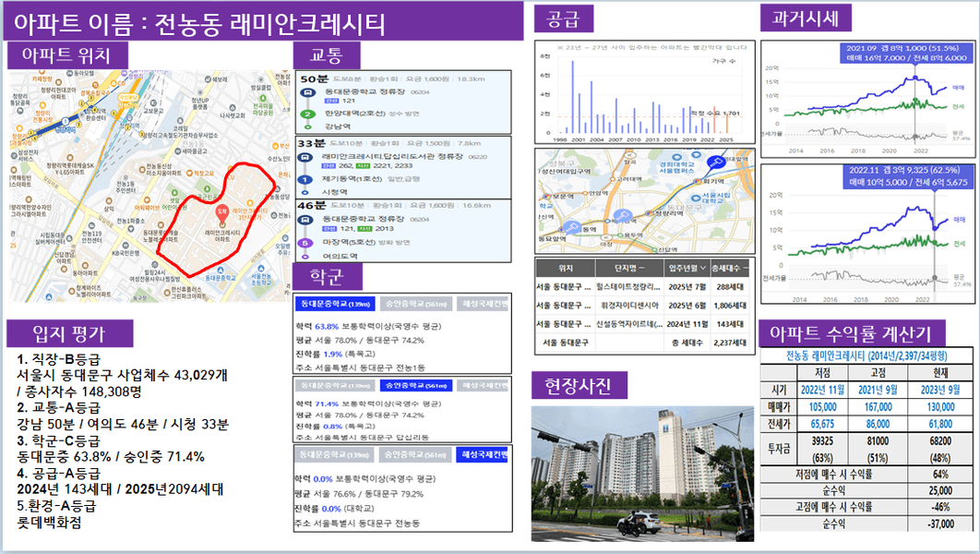Click the tallest blue bar in the supply chart
Screen dimensions: 980x554
click(x=572, y=97)
